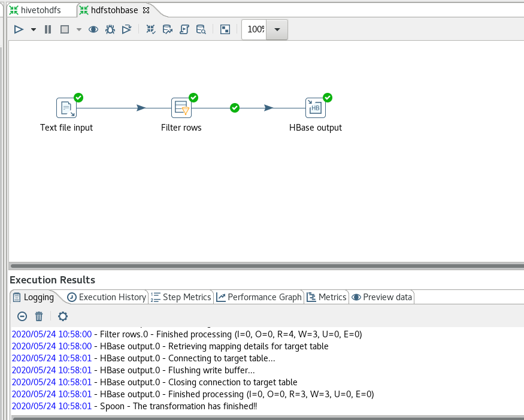The height and width of the screenshot is (420, 524).
Task: Click the green check on HBase output
Action: tap(328, 98)
